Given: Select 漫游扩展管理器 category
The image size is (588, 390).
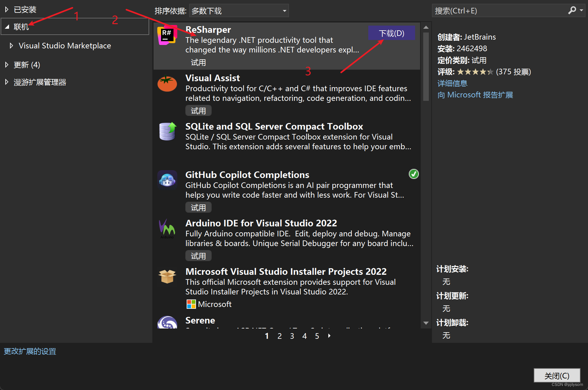Looking at the screenshot, I should [40, 82].
